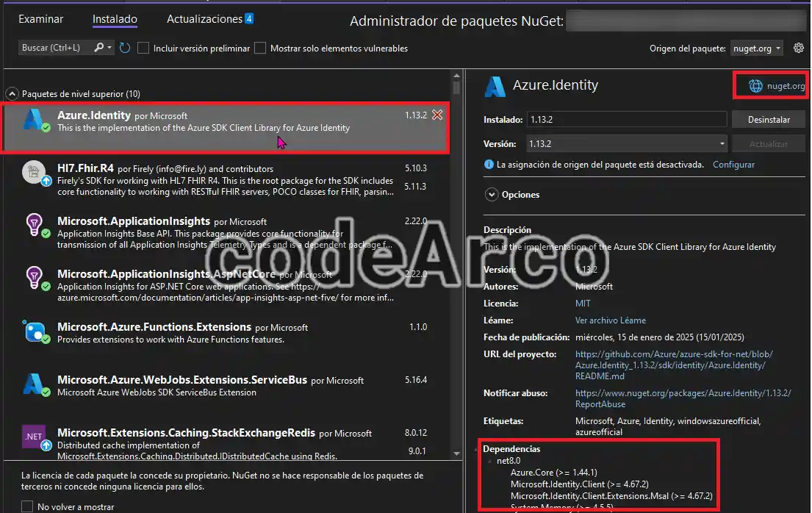Click version 5.16.4 of ServiceBus extension
The width and height of the screenshot is (812, 513).
(x=416, y=380)
